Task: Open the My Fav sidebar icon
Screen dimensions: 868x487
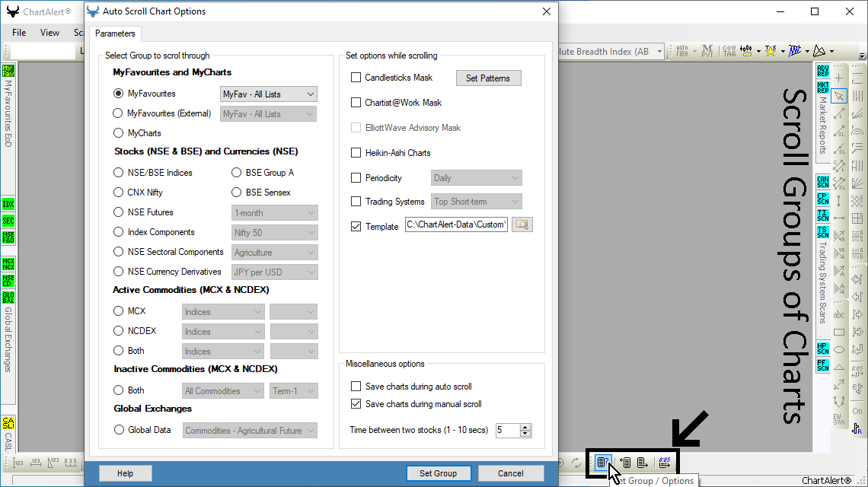Action: coord(8,71)
